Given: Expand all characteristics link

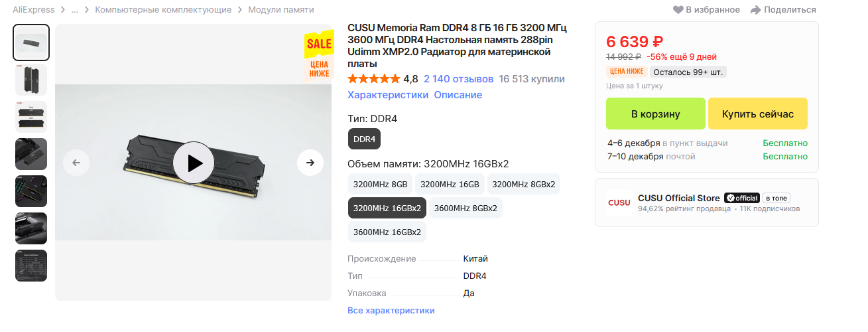Looking at the screenshot, I should click(x=391, y=310).
